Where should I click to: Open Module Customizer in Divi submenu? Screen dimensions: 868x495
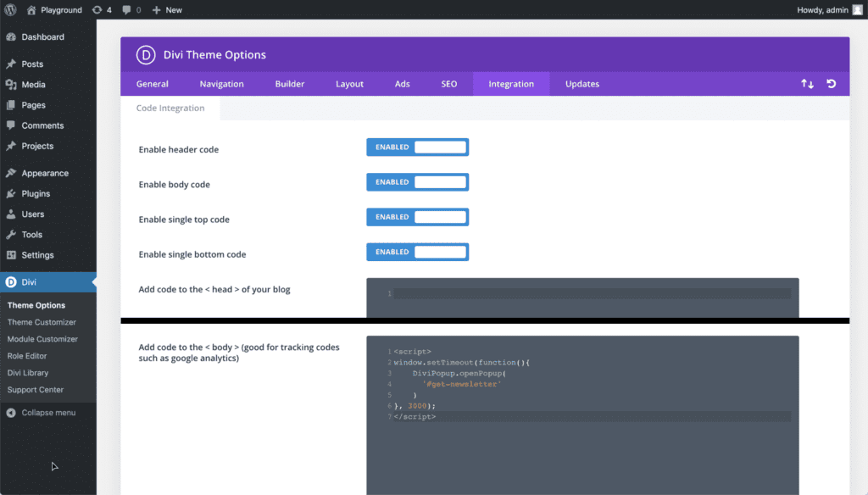point(42,339)
